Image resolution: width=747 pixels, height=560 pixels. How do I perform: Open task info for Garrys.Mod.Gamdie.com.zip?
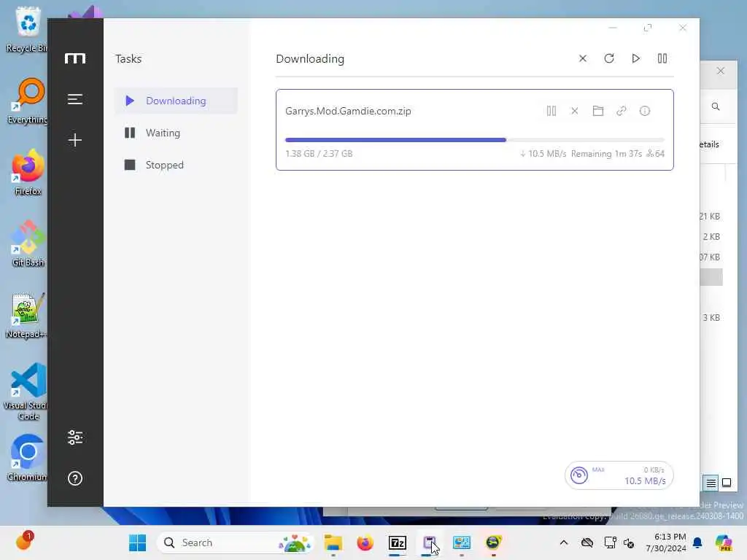point(645,111)
